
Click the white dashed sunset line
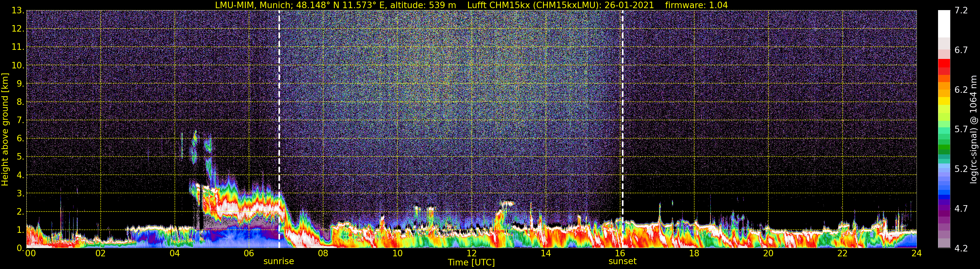point(623,129)
